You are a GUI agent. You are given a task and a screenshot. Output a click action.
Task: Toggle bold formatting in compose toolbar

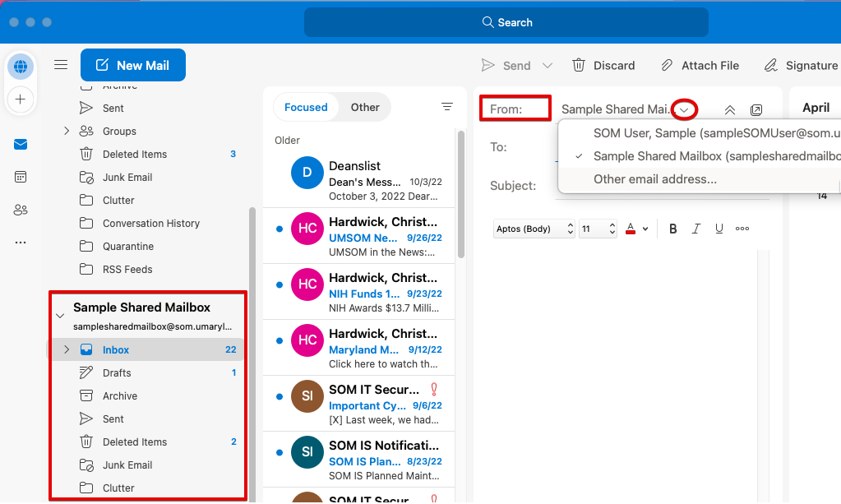tap(672, 229)
